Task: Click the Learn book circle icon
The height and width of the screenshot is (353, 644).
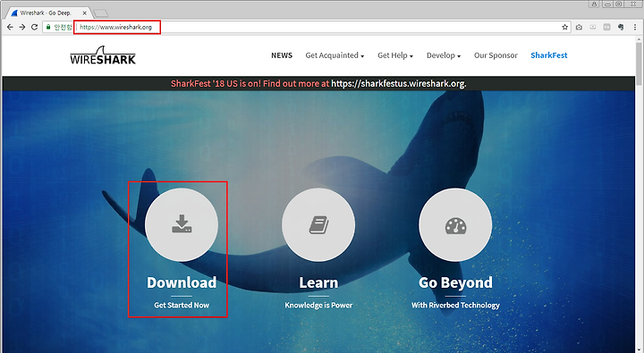Action: (318, 224)
